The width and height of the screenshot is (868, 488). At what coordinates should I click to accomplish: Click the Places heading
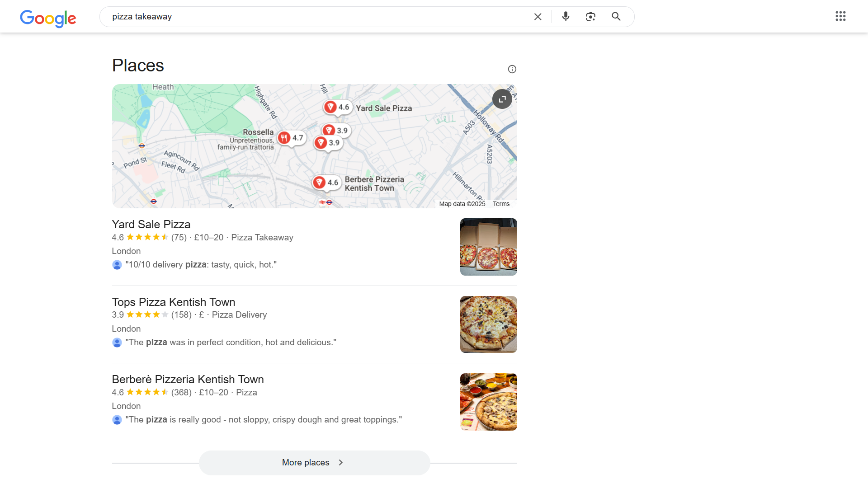coord(138,66)
